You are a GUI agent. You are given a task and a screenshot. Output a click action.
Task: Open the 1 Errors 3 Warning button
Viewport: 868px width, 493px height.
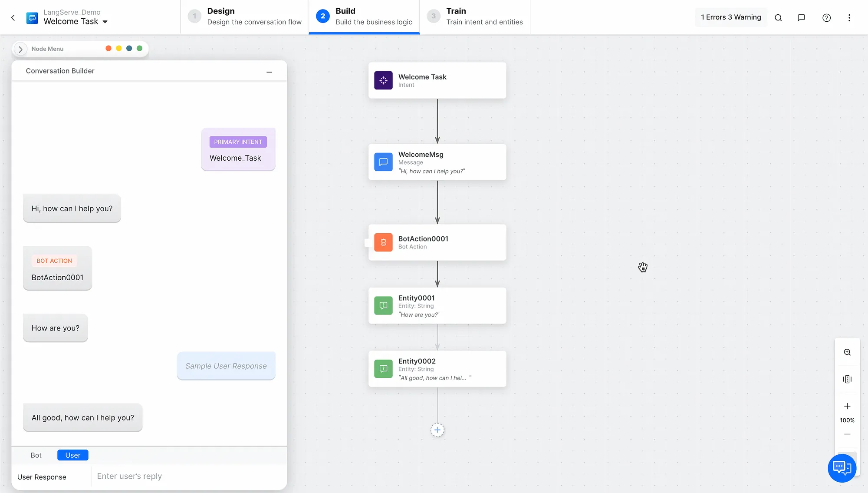click(731, 17)
